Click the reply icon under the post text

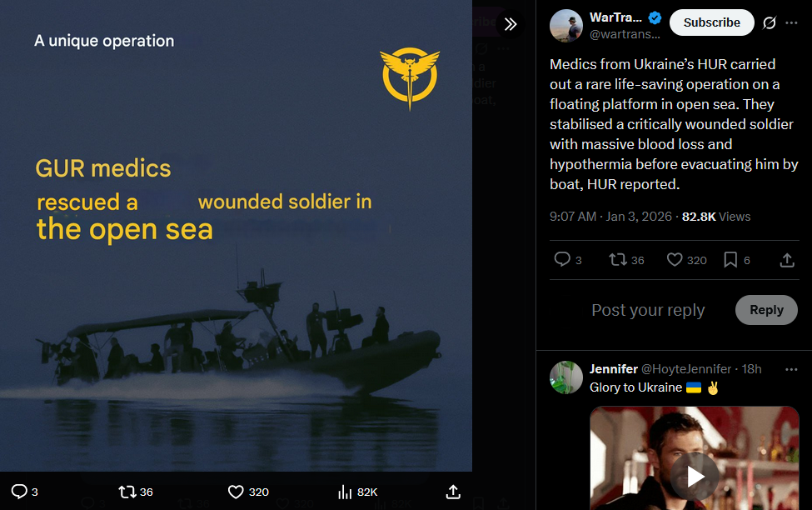click(x=562, y=260)
